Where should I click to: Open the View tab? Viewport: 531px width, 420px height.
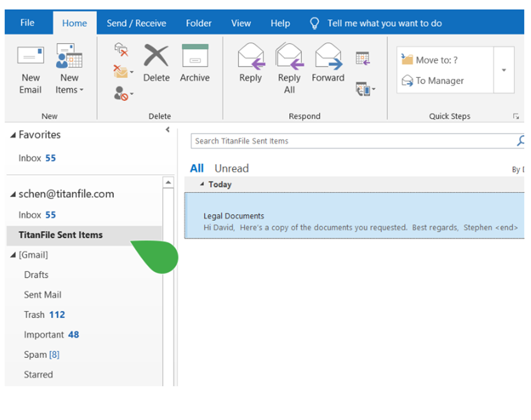(x=241, y=23)
